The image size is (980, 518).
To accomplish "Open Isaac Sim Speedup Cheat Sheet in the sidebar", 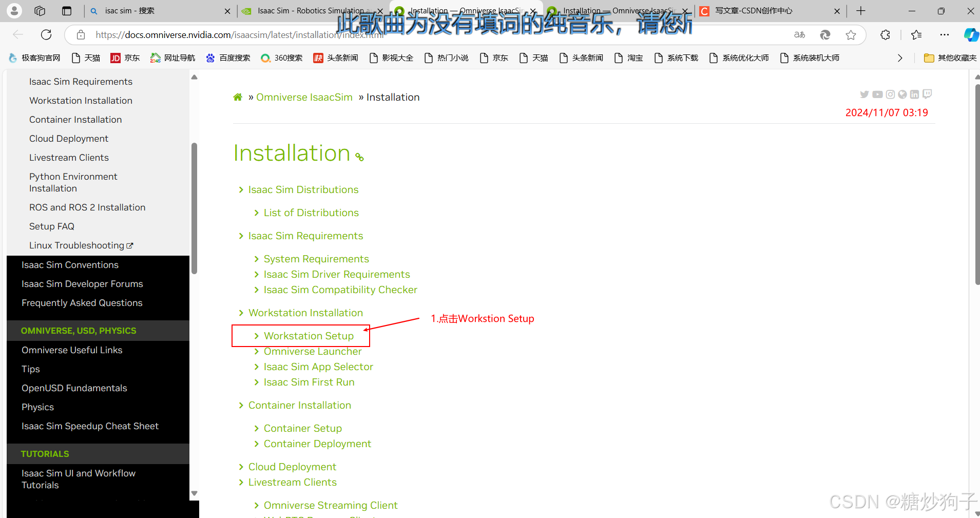I will (90, 426).
